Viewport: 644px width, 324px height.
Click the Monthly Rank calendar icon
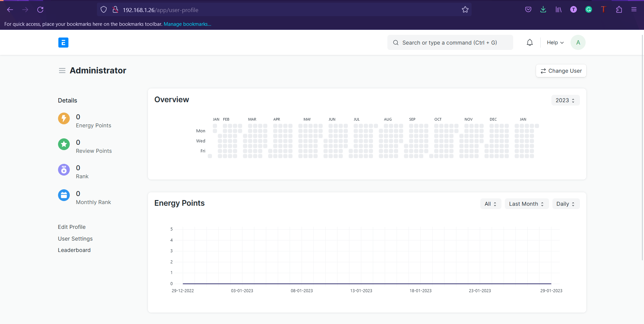(x=64, y=195)
